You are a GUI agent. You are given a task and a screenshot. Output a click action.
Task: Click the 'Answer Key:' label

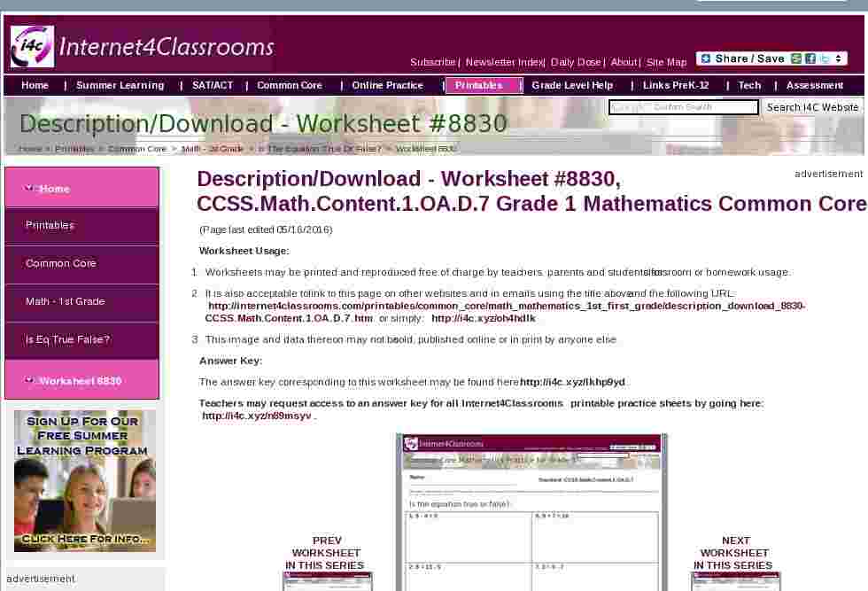(x=231, y=362)
